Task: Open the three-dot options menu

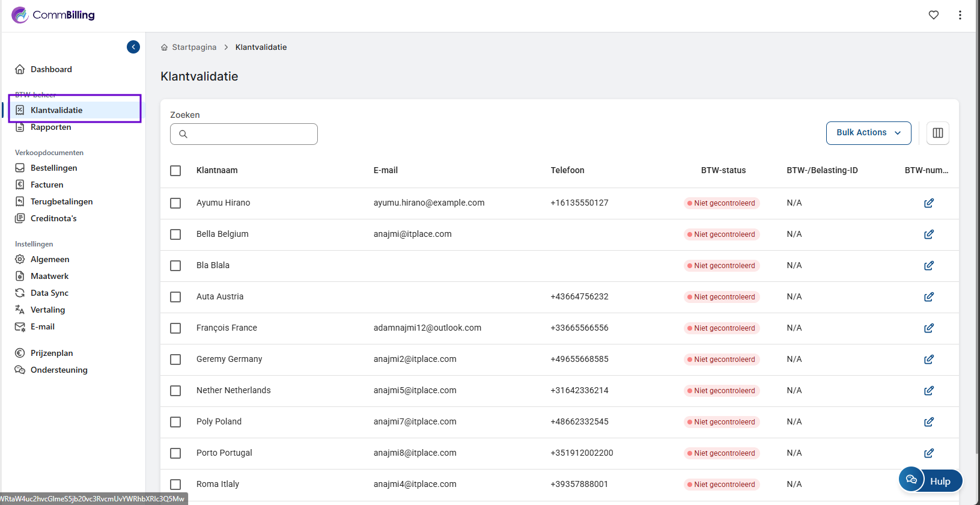Action: (960, 15)
